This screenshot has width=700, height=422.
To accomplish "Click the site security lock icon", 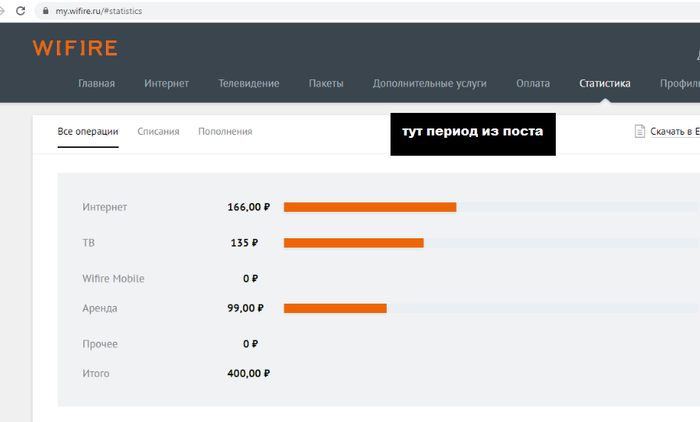I will click(x=44, y=9).
